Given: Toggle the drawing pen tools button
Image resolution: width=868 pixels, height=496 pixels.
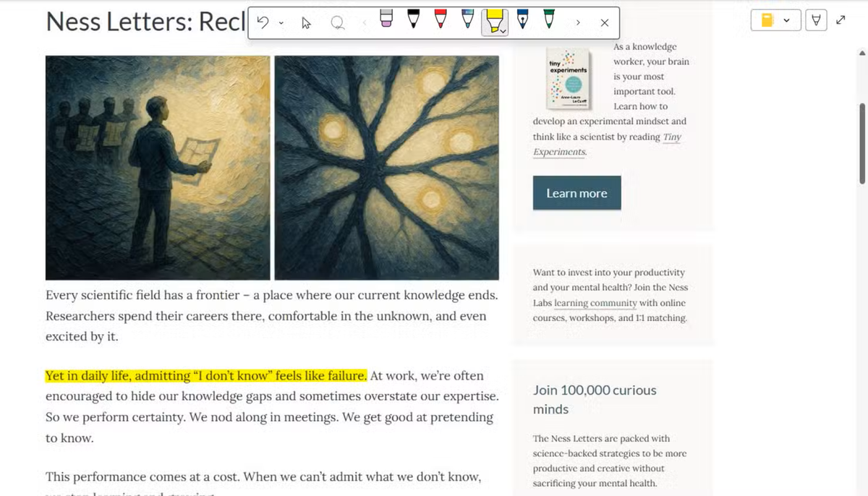Looking at the screenshot, I should [816, 20].
